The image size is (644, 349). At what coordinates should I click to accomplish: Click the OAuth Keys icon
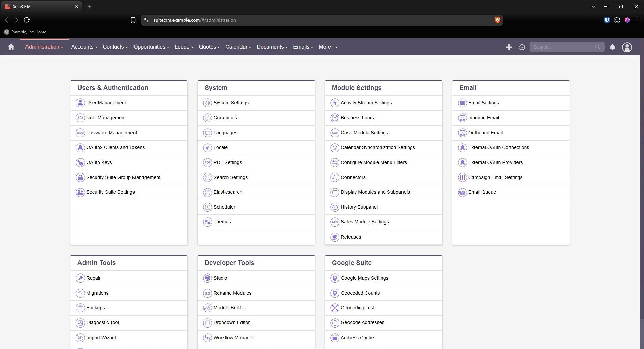pos(80,162)
